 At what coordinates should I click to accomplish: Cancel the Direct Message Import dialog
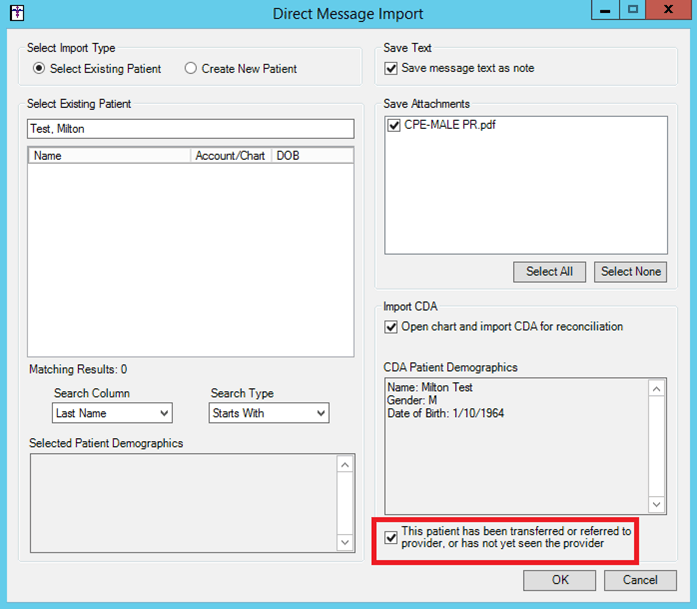(640, 580)
